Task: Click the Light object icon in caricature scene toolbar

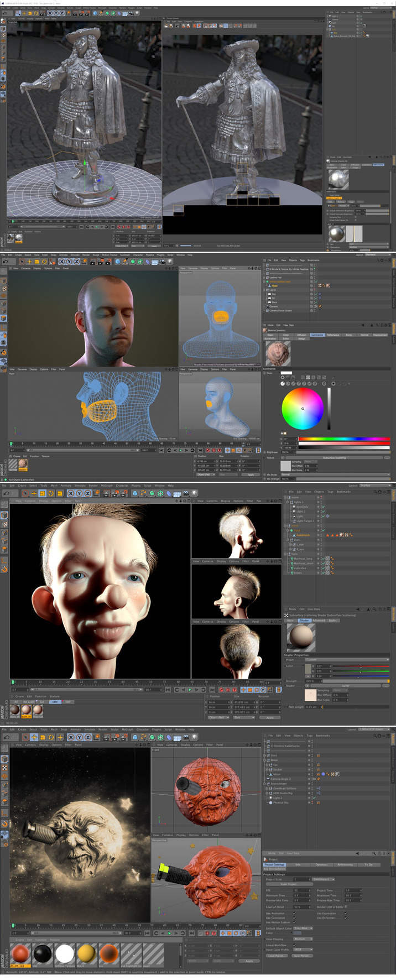Action: coord(194,492)
